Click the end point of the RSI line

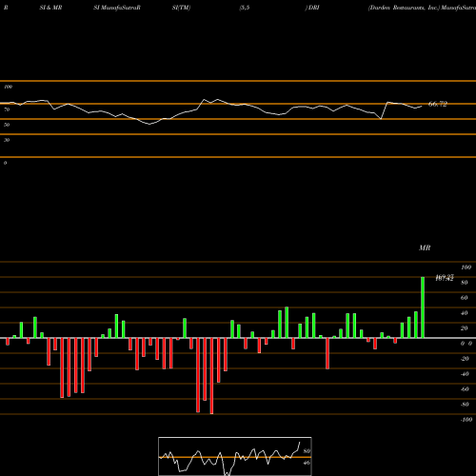click(422, 107)
